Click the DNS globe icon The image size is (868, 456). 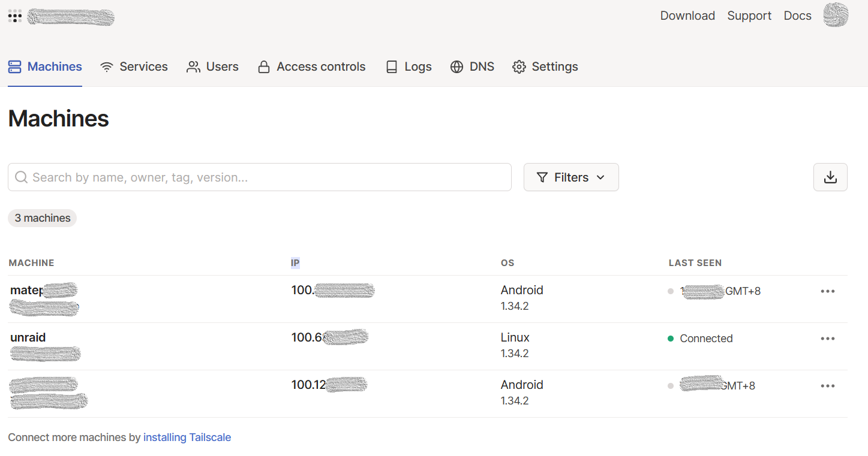pos(456,67)
